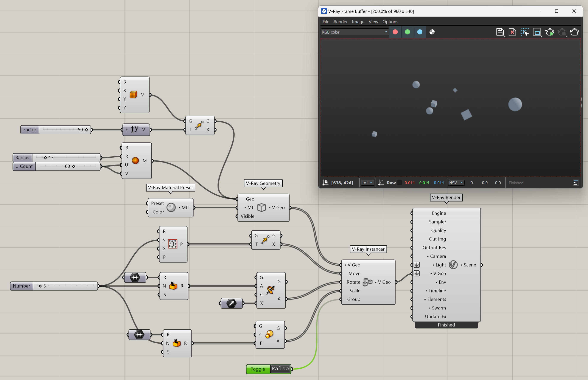Click the upper domain construct component
Screen dimensions: 588x380
[x=135, y=277]
